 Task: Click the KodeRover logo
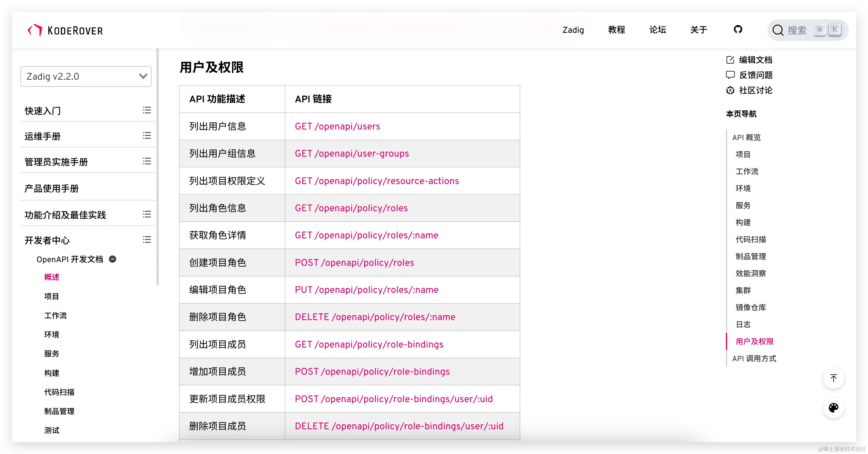coord(65,30)
